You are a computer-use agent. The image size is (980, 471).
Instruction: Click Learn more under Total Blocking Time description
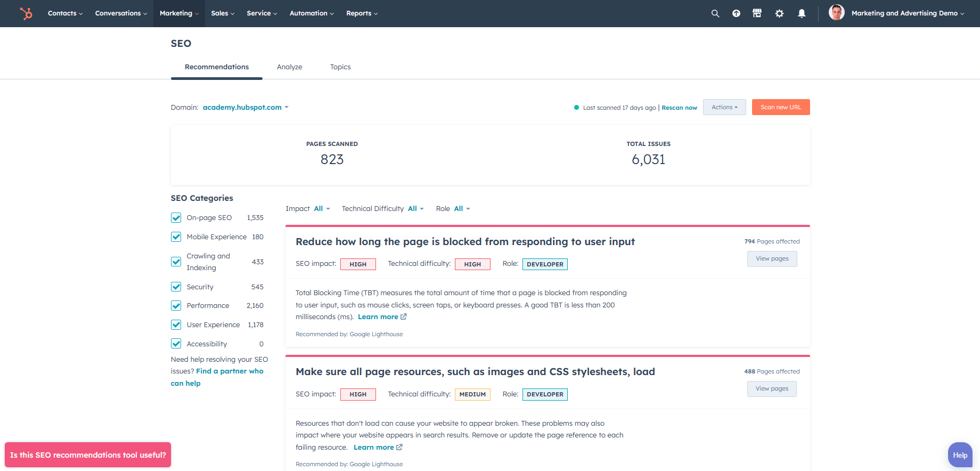point(378,316)
